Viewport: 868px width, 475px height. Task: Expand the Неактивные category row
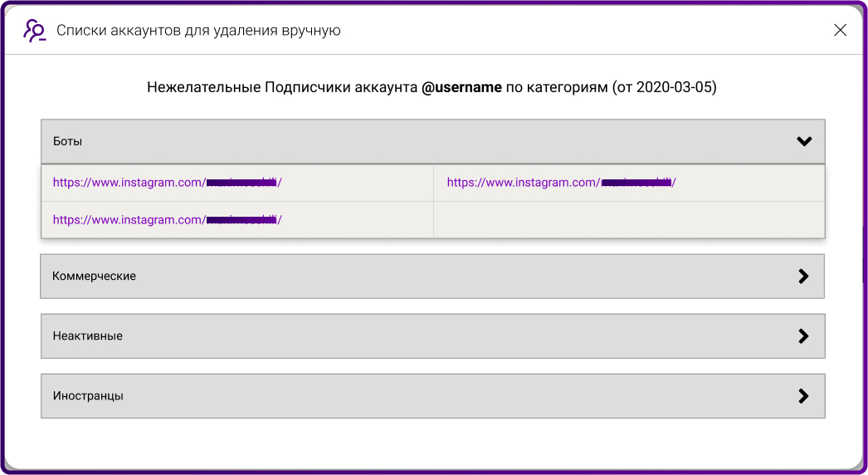[415, 336]
